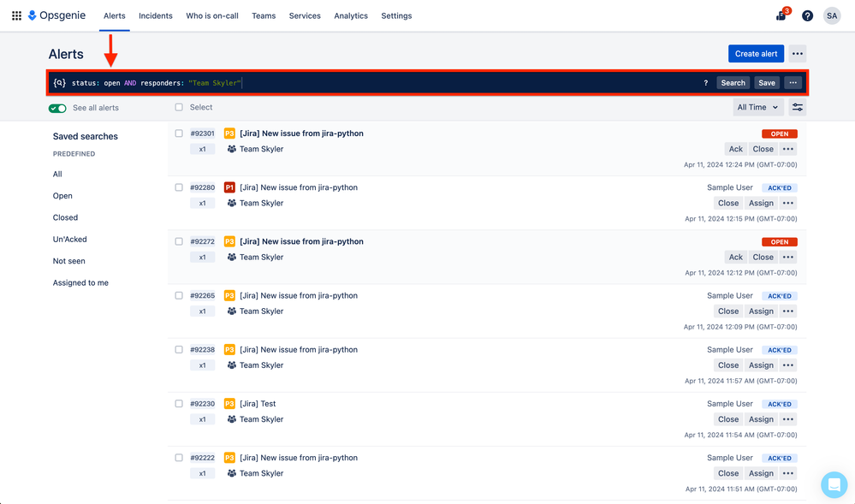Screen dimensions: 855x504
Task: Click the query search icon in search bar
Action: 59,83
